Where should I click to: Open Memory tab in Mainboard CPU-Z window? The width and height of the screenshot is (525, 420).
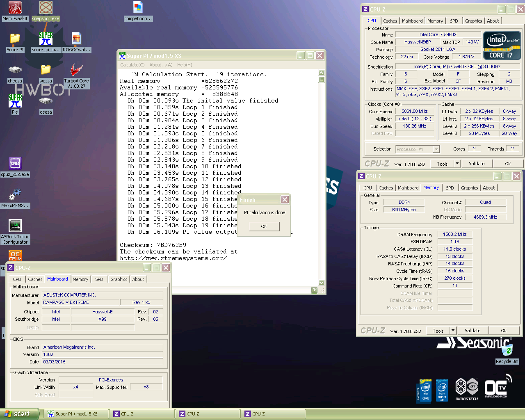[80, 279]
